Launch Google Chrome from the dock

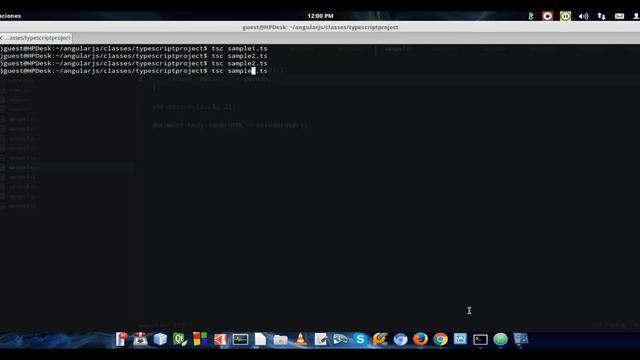point(440,339)
